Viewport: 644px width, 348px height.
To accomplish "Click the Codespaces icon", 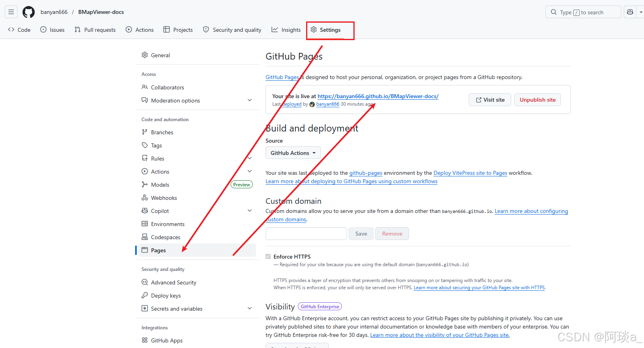I will [145, 237].
